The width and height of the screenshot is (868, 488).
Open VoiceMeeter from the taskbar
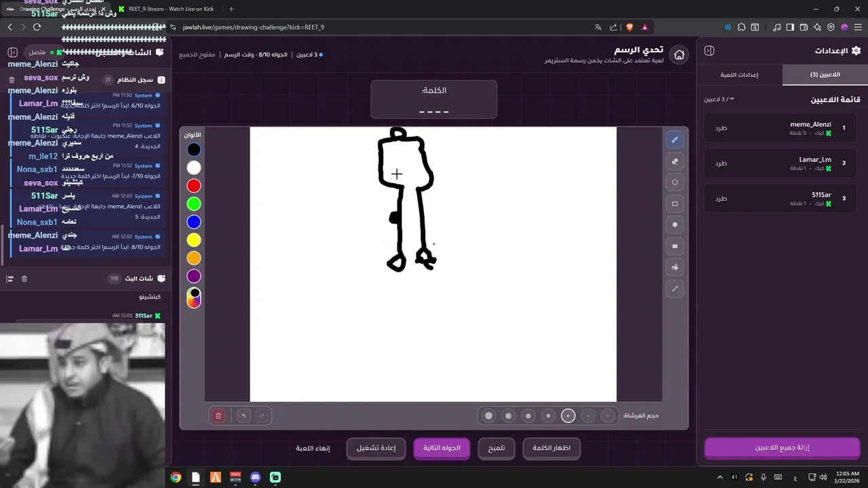click(x=235, y=477)
